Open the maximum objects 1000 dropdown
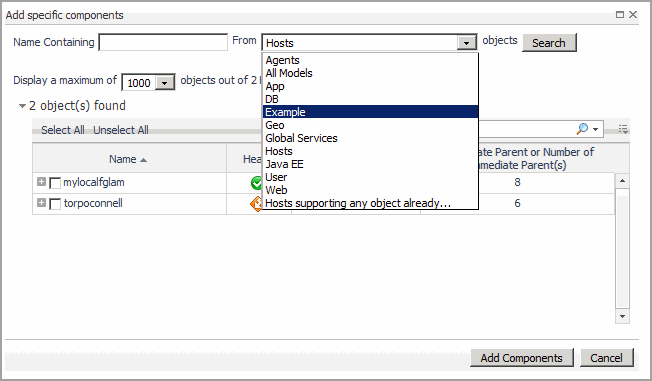652x381 pixels. point(165,83)
